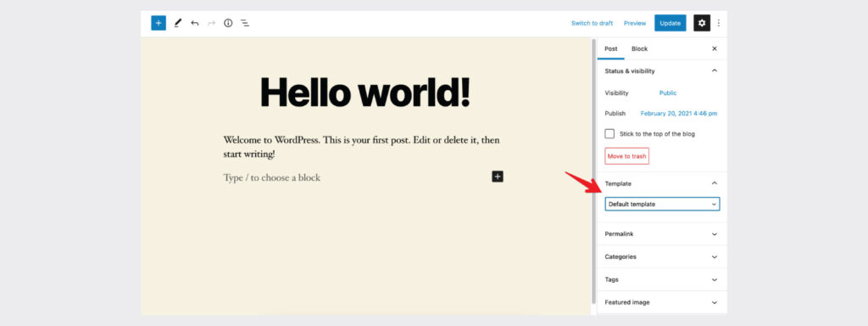This screenshot has width=868, height=326.
Task: Expand the Featured image panel
Action: pyautogui.click(x=661, y=302)
